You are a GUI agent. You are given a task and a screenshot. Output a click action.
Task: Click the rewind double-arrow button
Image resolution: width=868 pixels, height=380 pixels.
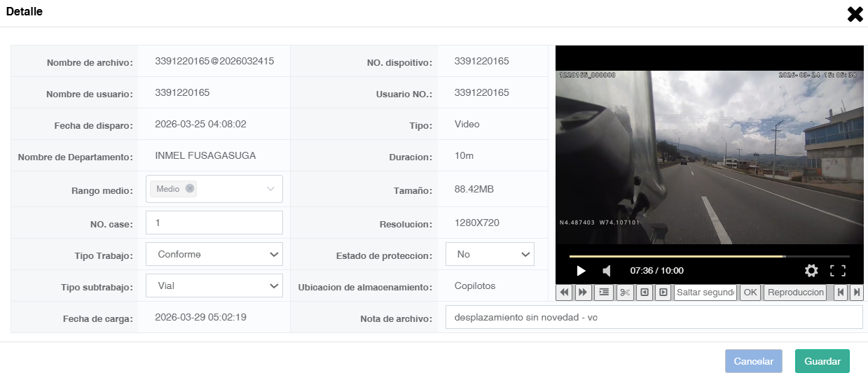coord(565,292)
